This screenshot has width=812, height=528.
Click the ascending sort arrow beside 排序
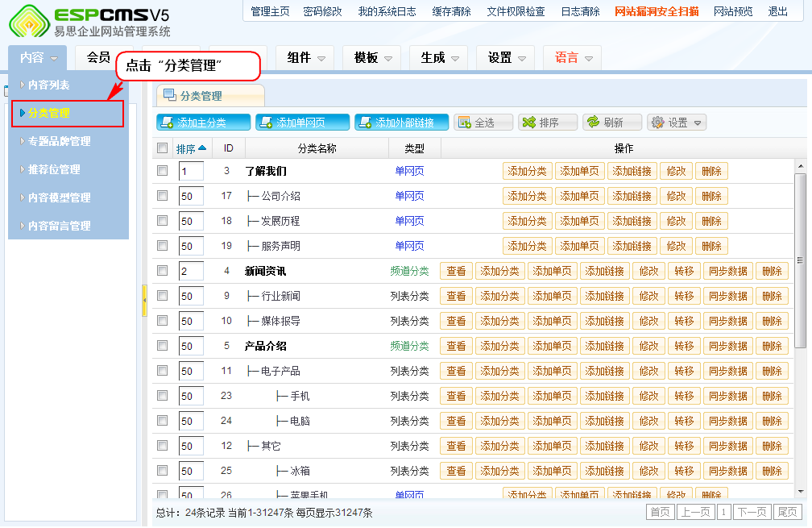coord(202,148)
